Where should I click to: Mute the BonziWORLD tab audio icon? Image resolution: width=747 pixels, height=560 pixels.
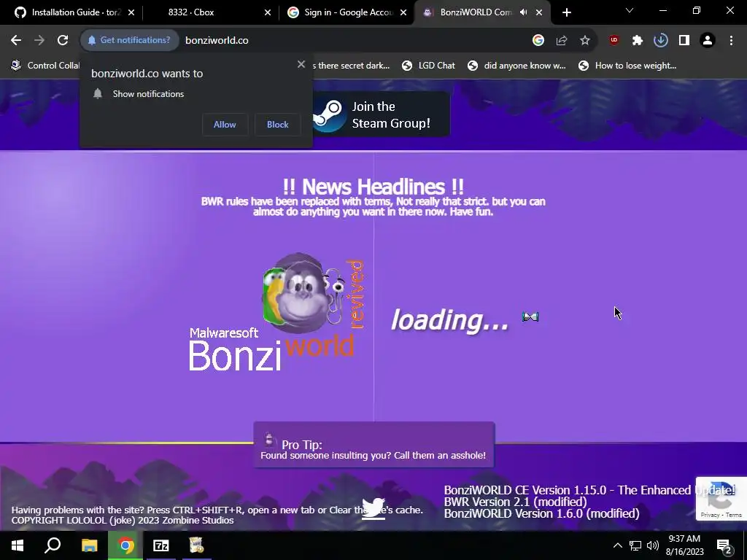[x=524, y=12]
